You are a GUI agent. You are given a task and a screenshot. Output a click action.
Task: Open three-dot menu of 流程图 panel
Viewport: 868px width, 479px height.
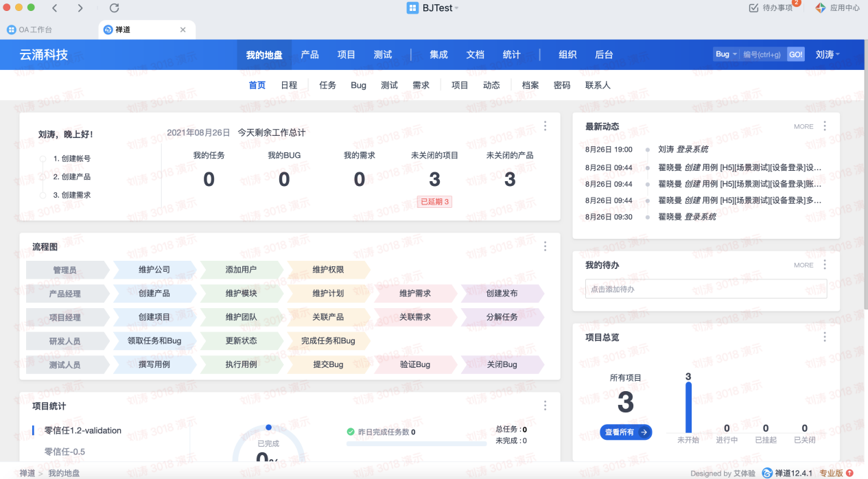(x=545, y=246)
